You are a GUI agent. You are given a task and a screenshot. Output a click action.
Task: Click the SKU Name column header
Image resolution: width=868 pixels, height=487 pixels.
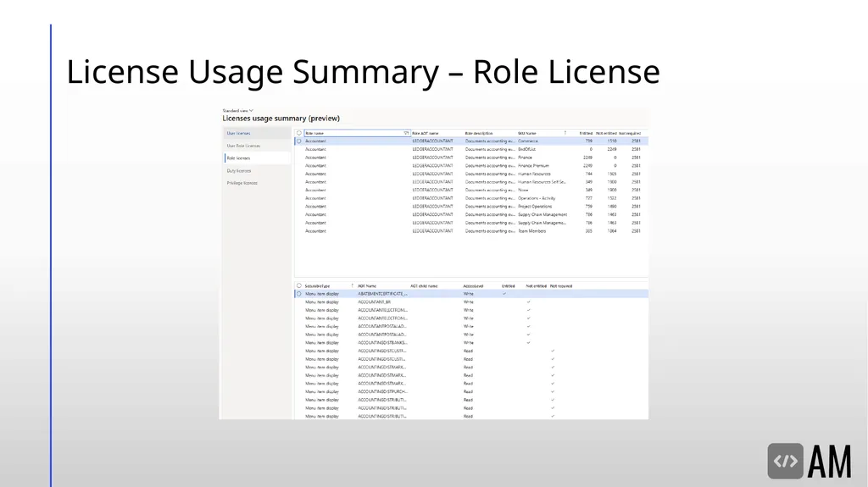(527, 133)
